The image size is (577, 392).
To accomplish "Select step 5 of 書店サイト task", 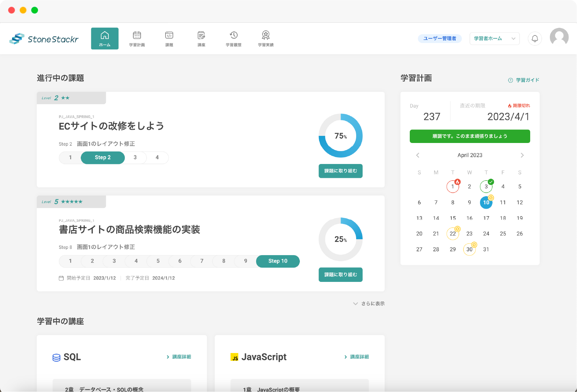I will [x=158, y=261].
